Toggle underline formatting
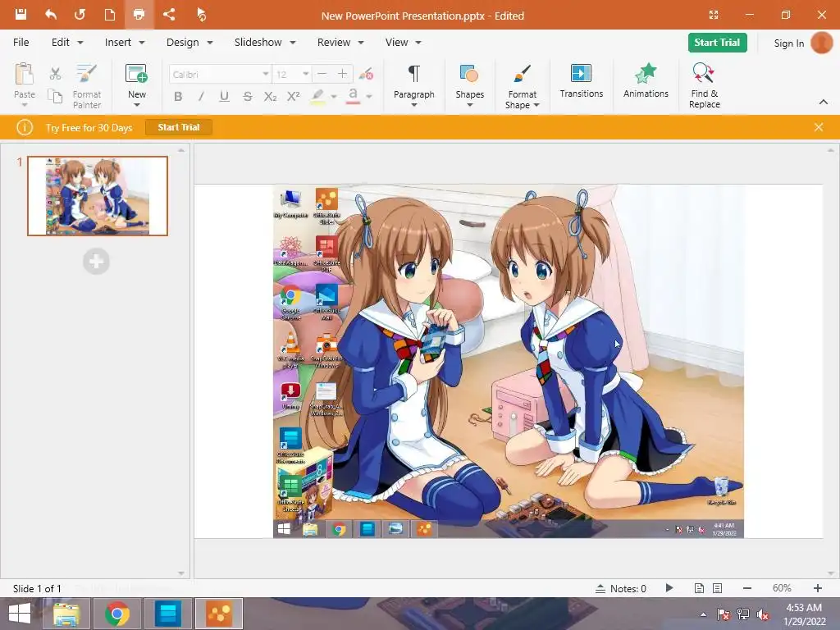 (224, 97)
